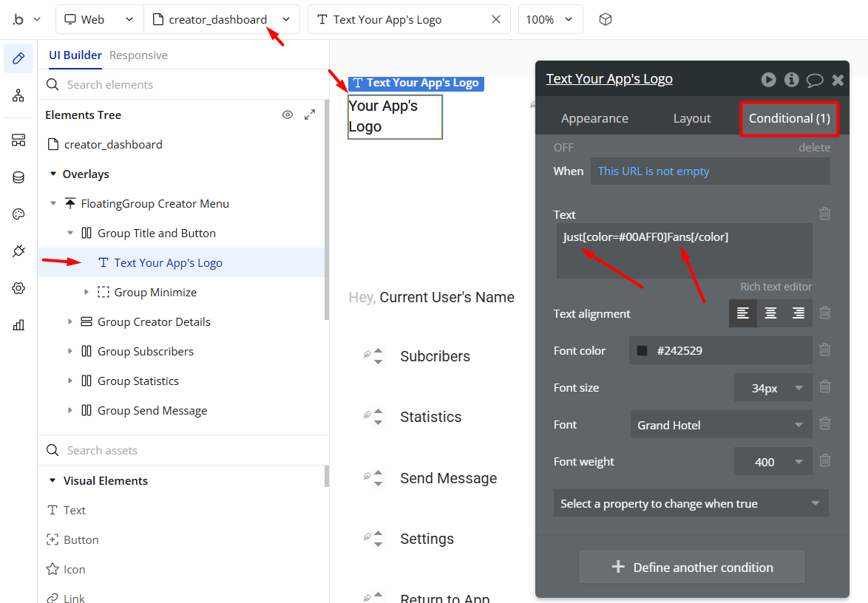Open the Workflow tab icon in sidebar
868x603 pixels.
click(x=18, y=95)
